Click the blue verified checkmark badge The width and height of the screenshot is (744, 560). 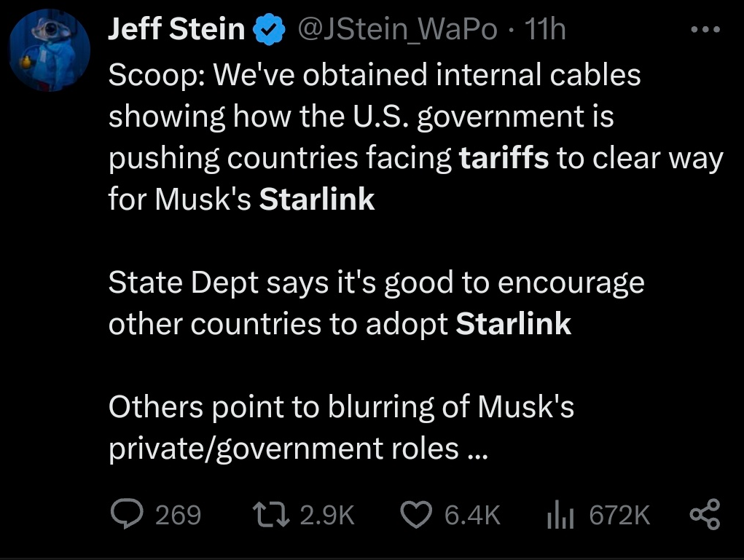pyautogui.click(x=269, y=29)
